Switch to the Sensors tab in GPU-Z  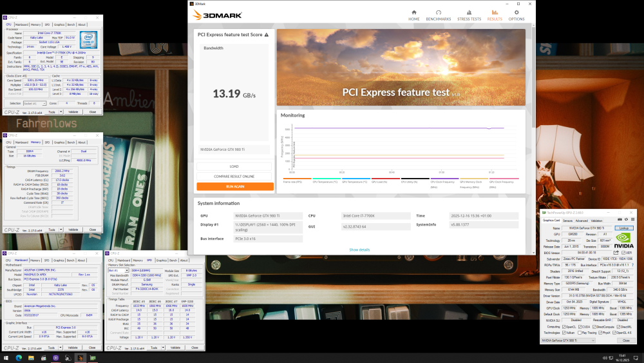point(568,221)
